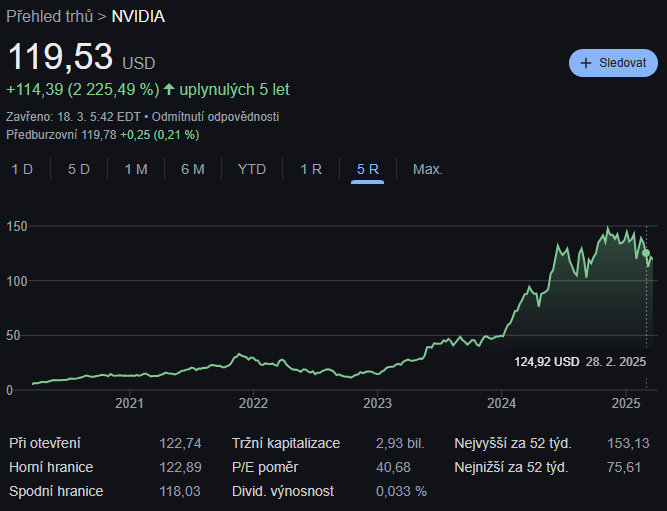Screen dimensions: 667x511
Task: Click the 2024 axis label
Action: pyautogui.click(x=502, y=403)
